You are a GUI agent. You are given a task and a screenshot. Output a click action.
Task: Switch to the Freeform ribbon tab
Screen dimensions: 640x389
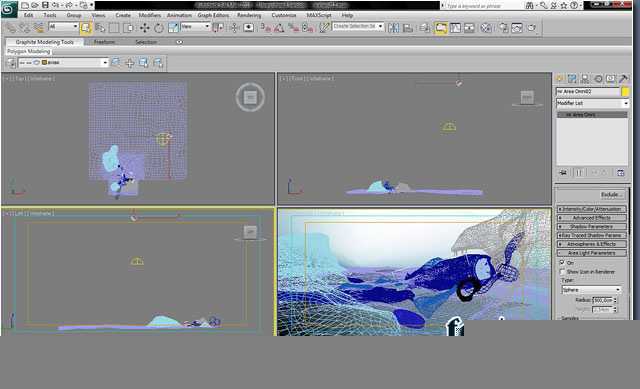104,42
